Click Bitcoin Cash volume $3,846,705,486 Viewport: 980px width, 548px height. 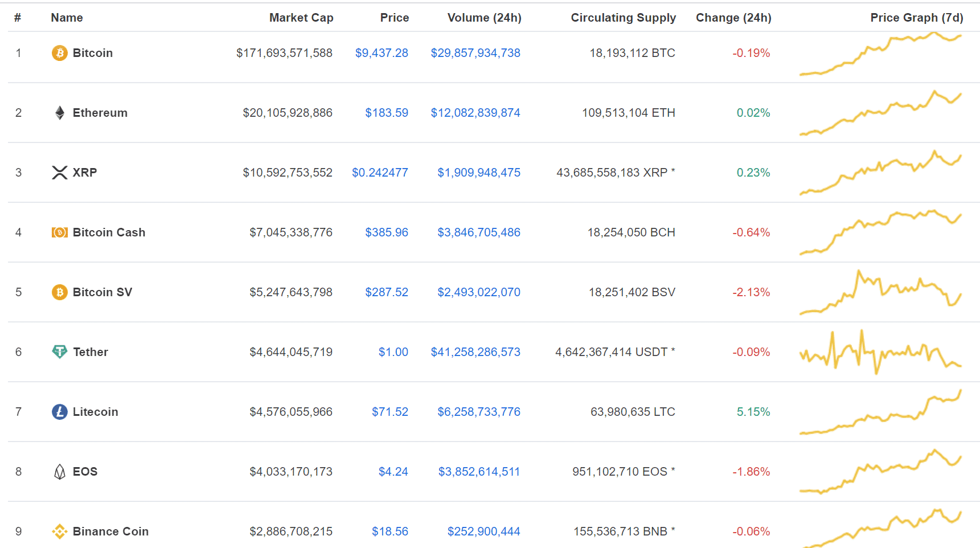tap(479, 232)
